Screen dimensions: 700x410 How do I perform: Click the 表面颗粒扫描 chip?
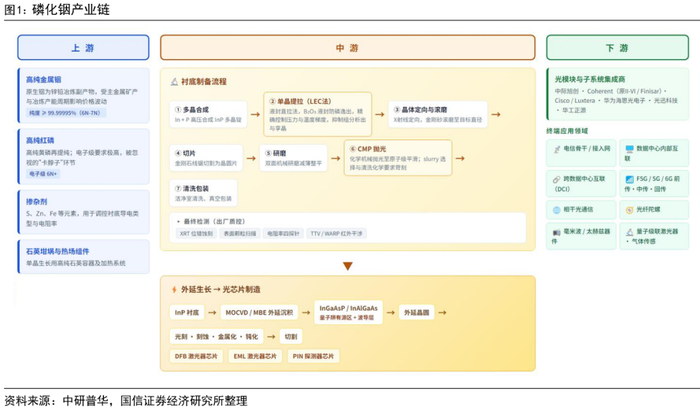pos(240,233)
